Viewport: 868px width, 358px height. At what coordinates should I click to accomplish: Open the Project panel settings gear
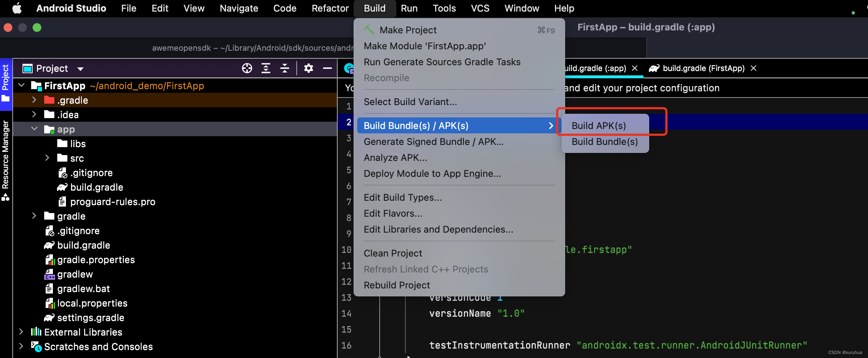tap(309, 68)
